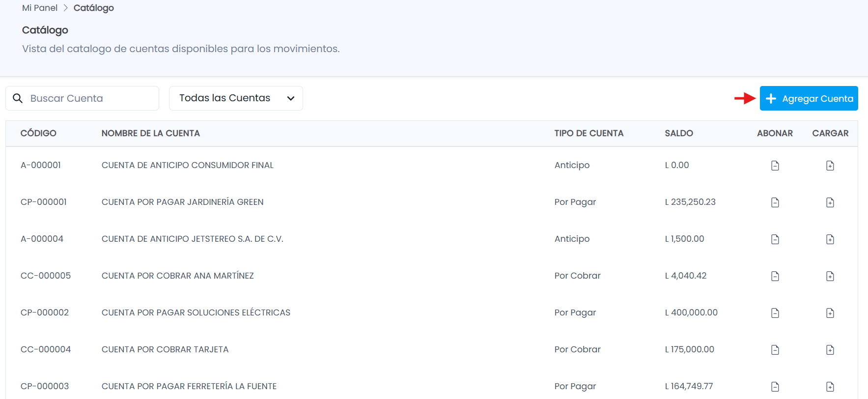Click Abonar icon in CP-000003 row

[775, 387]
